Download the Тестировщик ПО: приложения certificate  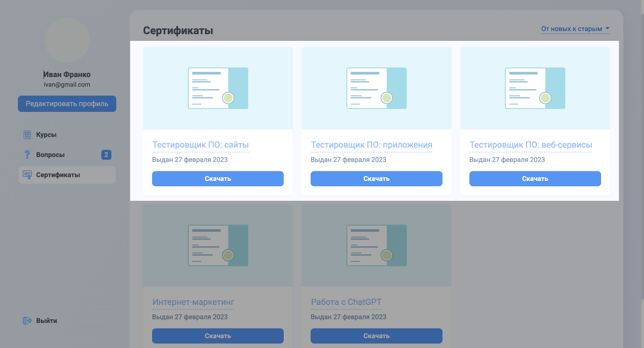tap(376, 178)
